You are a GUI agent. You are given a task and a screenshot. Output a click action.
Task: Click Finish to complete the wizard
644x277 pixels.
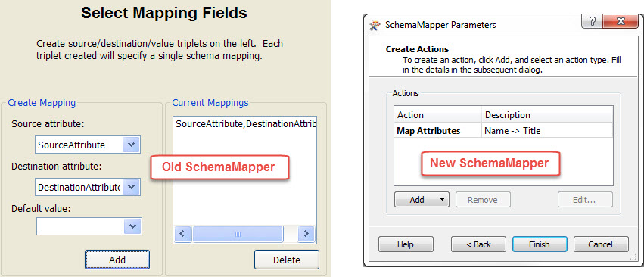(x=540, y=244)
